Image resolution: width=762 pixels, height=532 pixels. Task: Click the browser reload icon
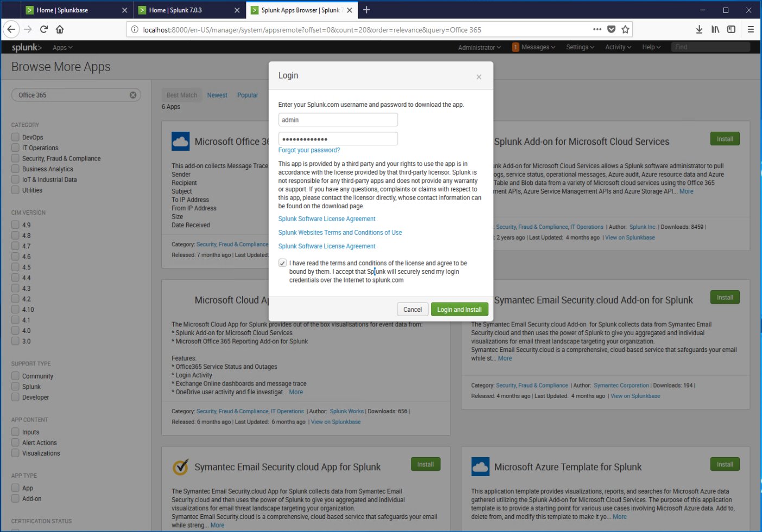(43, 29)
